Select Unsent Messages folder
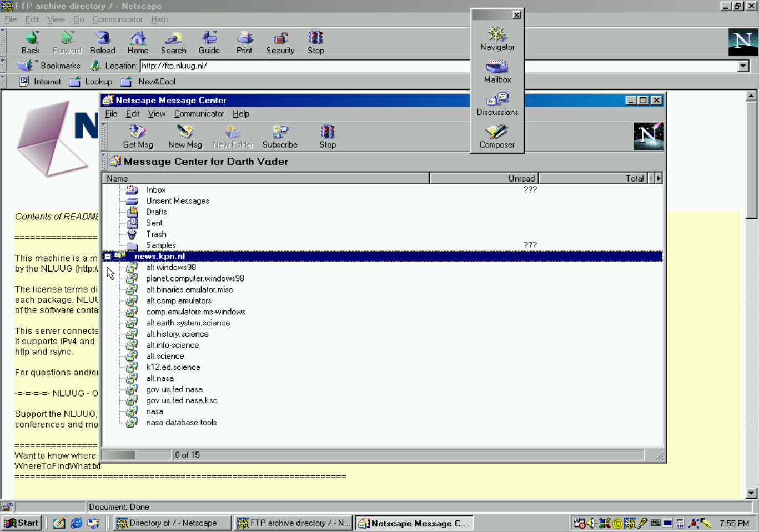This screenshot has height=532, width=759. [x=177, y=201]
